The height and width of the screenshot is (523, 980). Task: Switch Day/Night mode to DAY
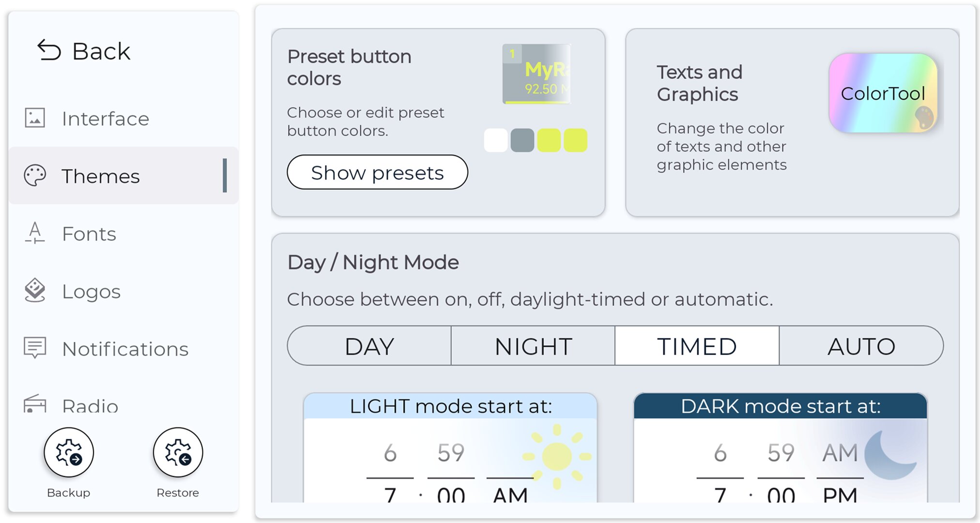pyautogui.click(x=369, y=346)
